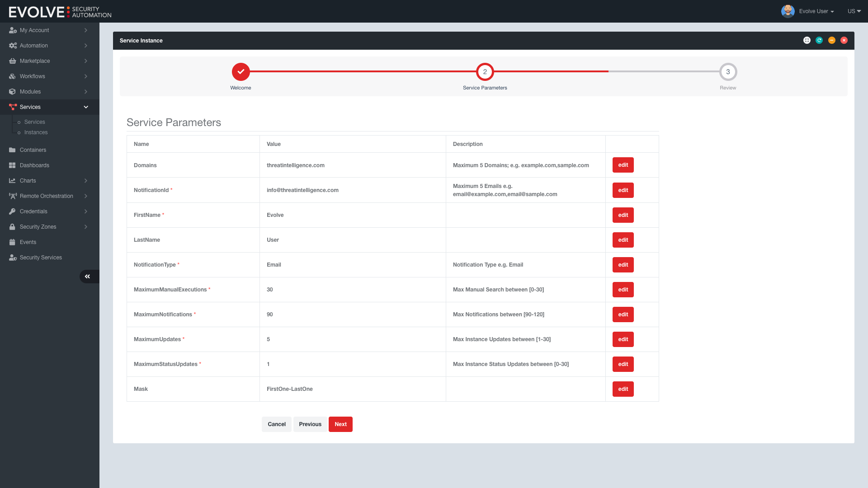
Task: Click the Credentials key icon
Action: point(12,211)
